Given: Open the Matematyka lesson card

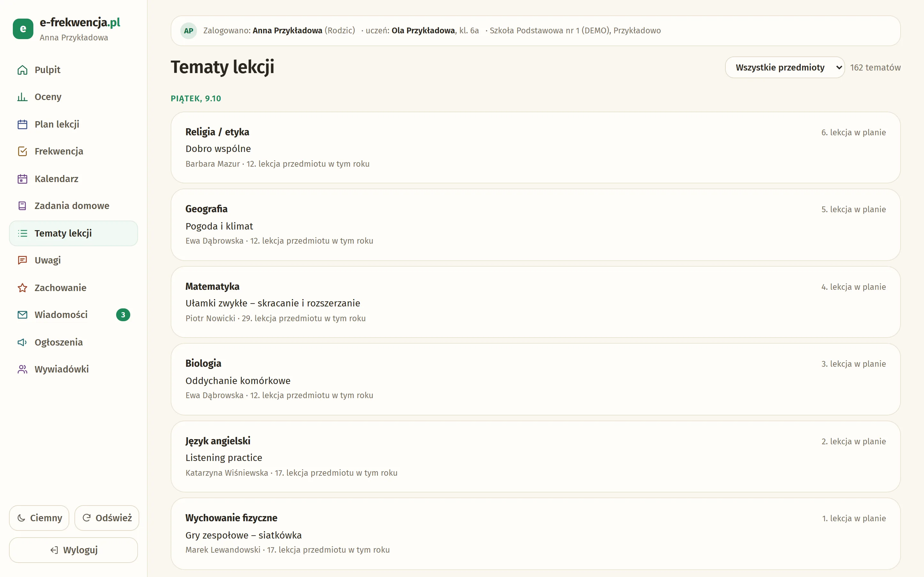Looking at the screenshot, I should tap(535, 302).
